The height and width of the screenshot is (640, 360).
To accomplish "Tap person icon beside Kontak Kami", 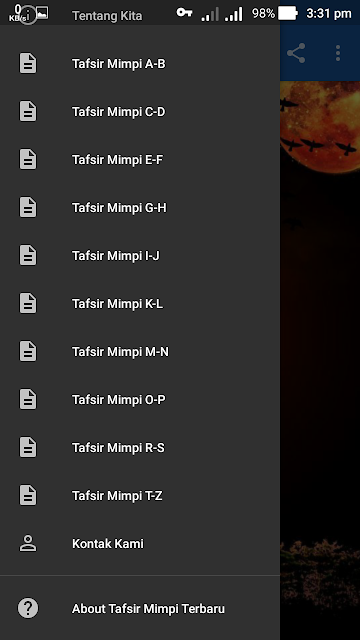I will point(28,544).
